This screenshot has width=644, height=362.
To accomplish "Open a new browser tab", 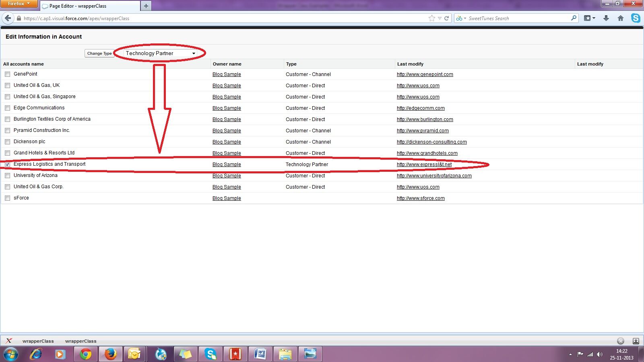I will (146, 6).
